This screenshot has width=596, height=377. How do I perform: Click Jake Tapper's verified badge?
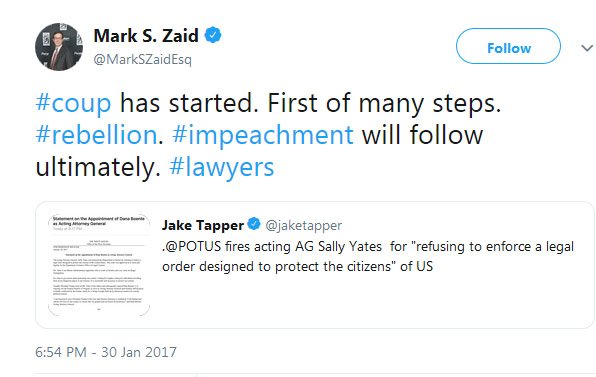[x=254, y=224]
